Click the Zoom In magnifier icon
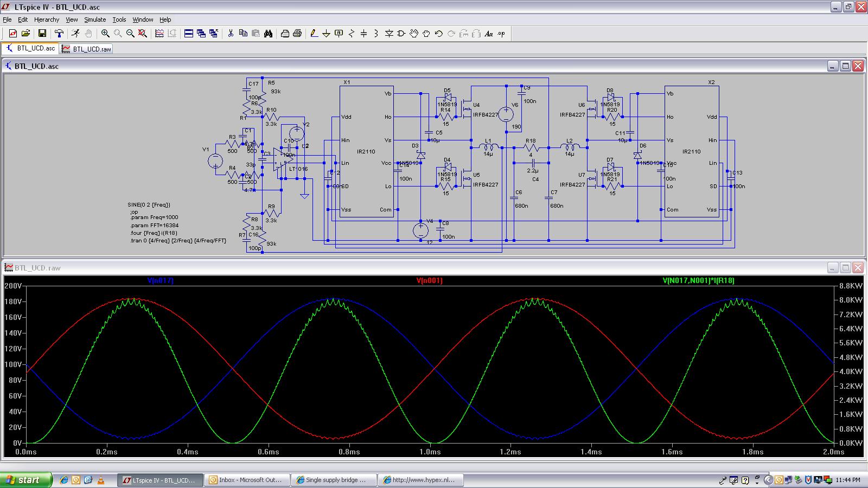The image size is (868, 488). (x=105, y=34)
